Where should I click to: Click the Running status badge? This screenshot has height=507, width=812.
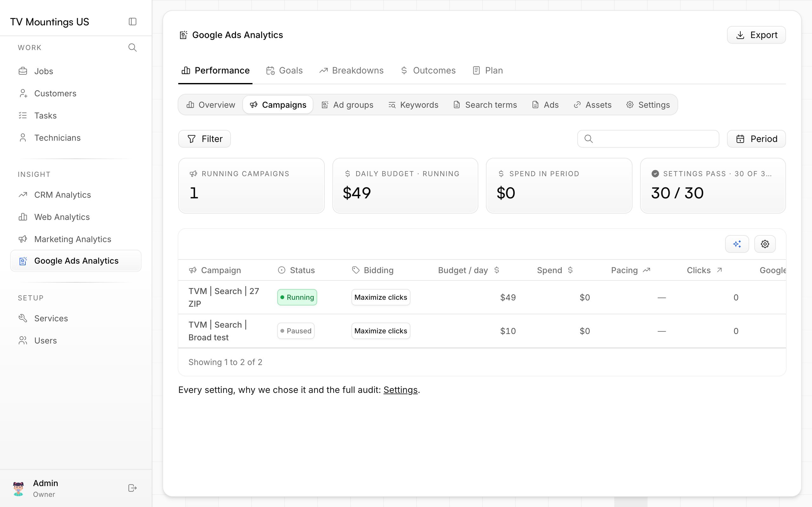(297, 298)
